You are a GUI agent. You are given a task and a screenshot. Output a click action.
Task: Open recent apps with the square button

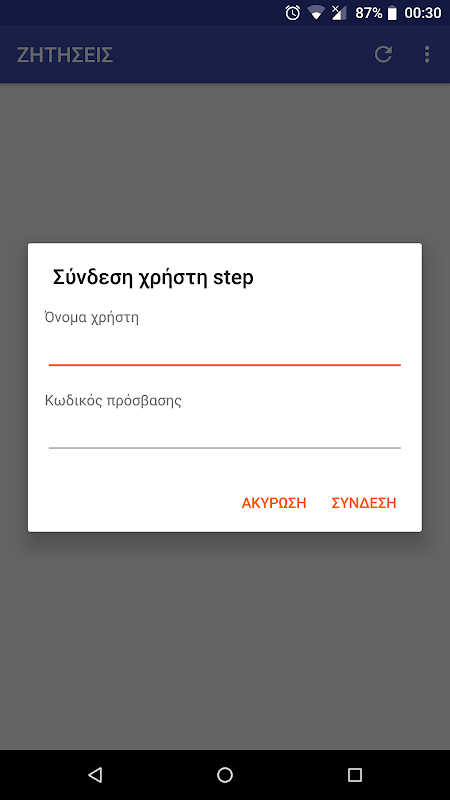coord(355,775)
